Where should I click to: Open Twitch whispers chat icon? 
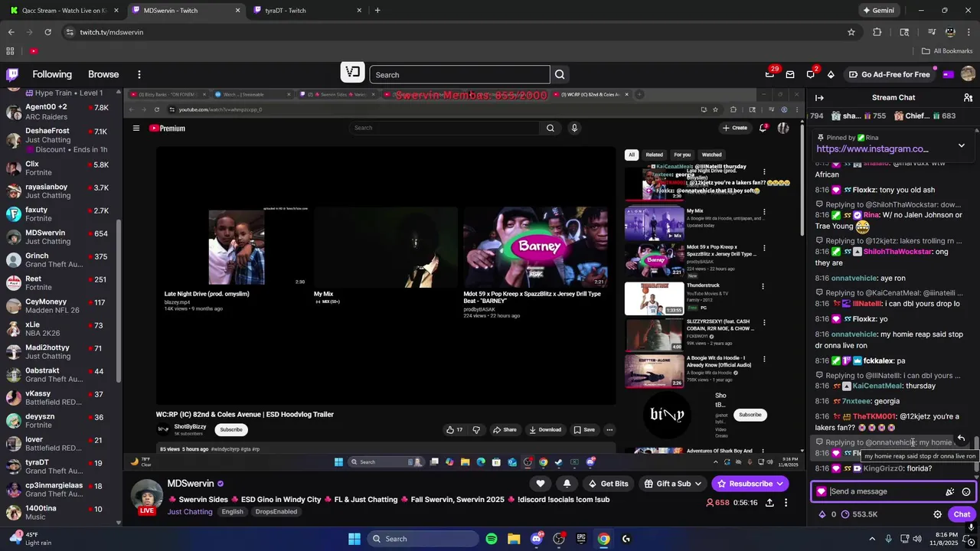tap(810, 74)
